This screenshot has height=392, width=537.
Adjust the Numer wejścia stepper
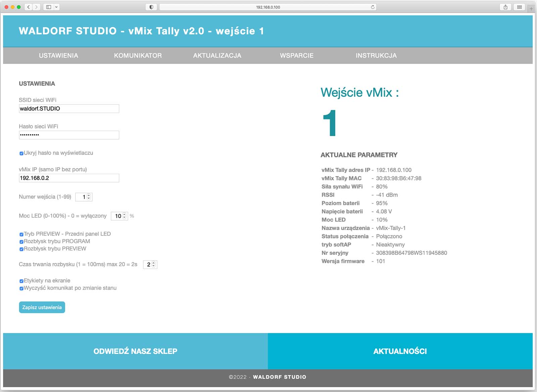point(89,197)
